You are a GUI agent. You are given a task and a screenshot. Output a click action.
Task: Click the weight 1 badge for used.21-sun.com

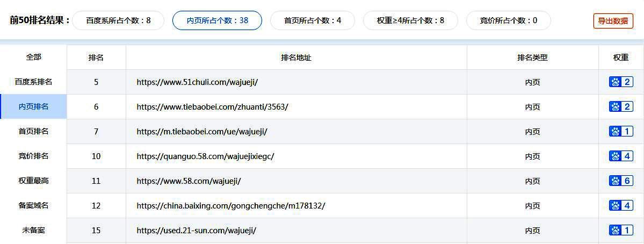tap(621, 230)
